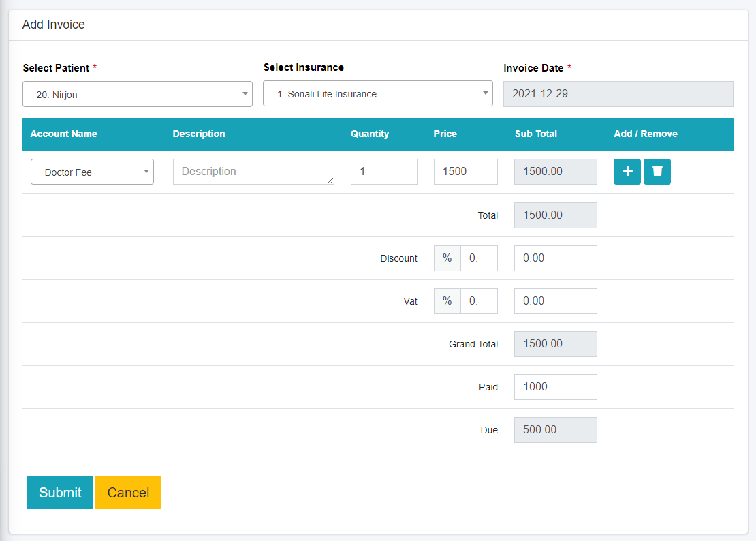Focus the Discount percentage input
This screenshot has width=756, height=541.
coord(479,258)
